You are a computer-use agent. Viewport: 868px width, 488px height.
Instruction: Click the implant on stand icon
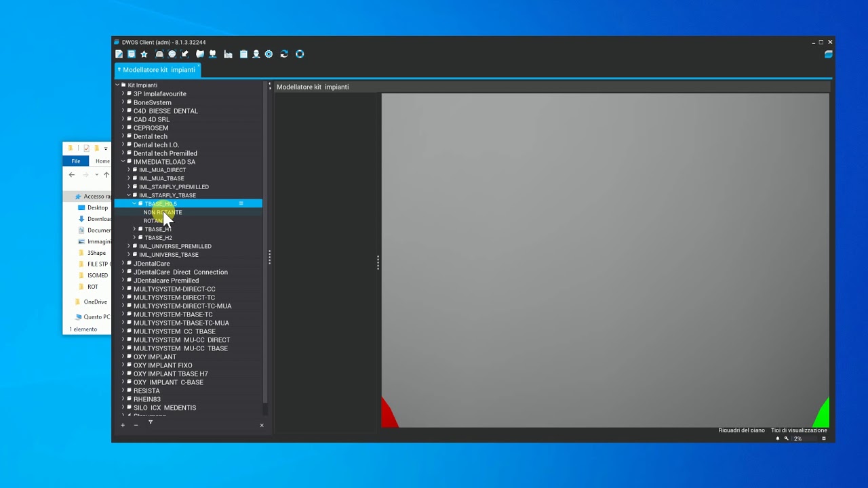point(212,54)
